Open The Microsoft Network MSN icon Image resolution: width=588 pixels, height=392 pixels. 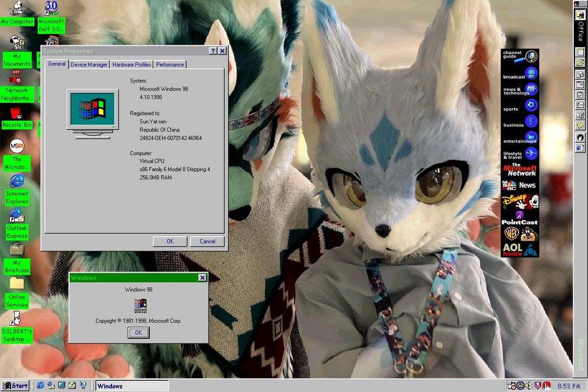coord(17,155)
